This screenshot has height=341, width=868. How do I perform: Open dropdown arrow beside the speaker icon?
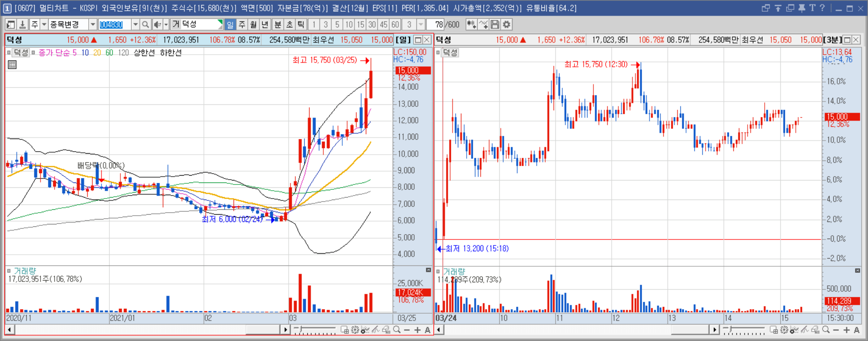pos(166,24)
